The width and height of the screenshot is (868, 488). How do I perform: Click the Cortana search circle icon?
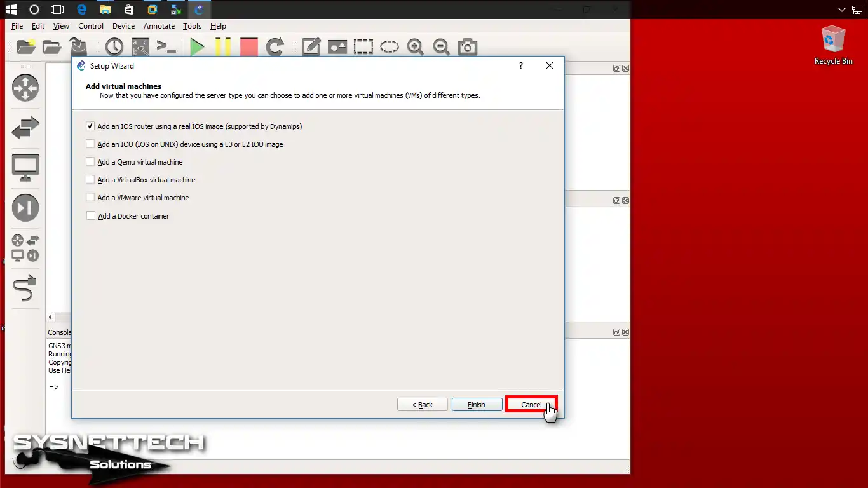(x=34, y=9)
